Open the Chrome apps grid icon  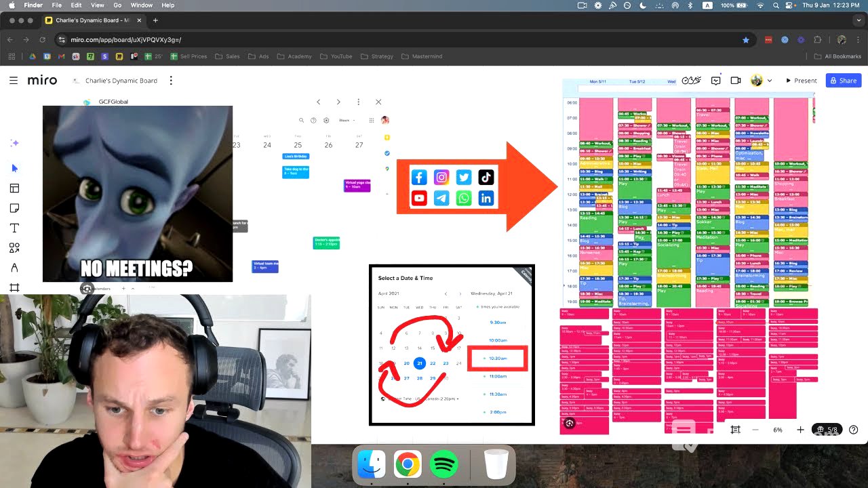click(12, 56)
